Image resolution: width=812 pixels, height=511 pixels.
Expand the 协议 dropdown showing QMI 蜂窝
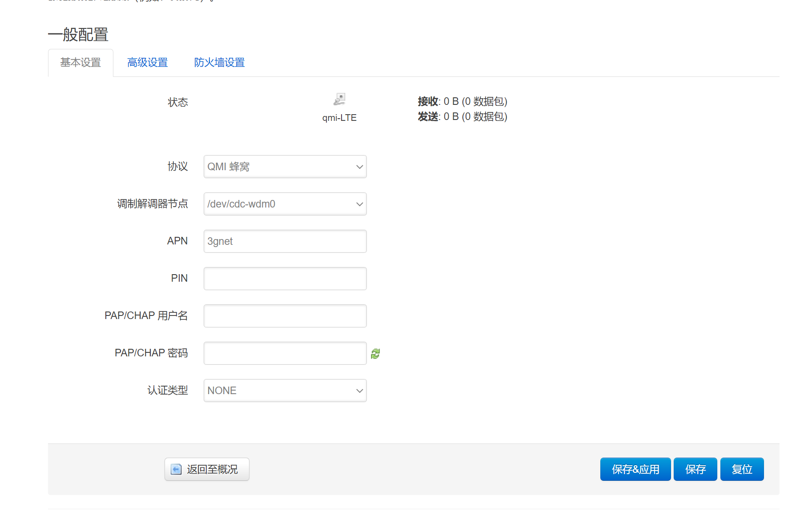pos(285,167)
